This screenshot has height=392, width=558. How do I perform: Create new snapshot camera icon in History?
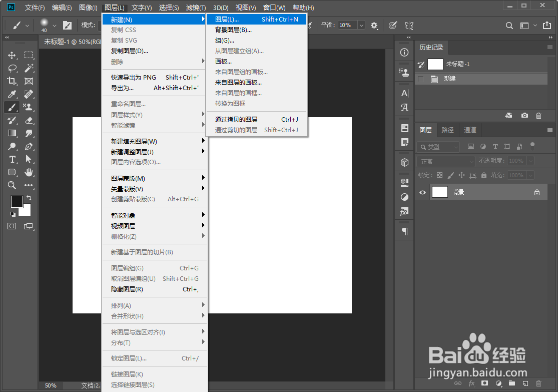(x=524, y=115)
